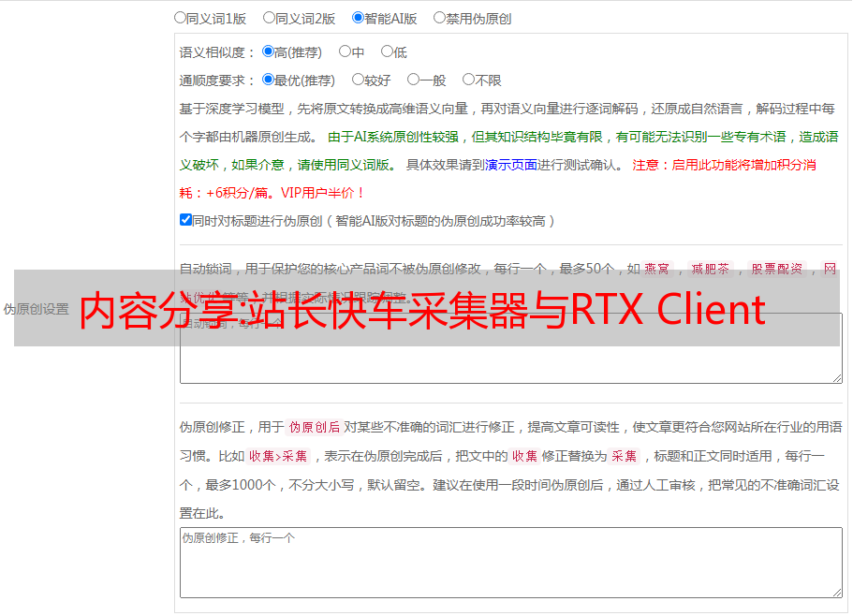Set 通顺度要求 to 最优(推荐)
The image size is (853, 616).
tap(268, 80)
